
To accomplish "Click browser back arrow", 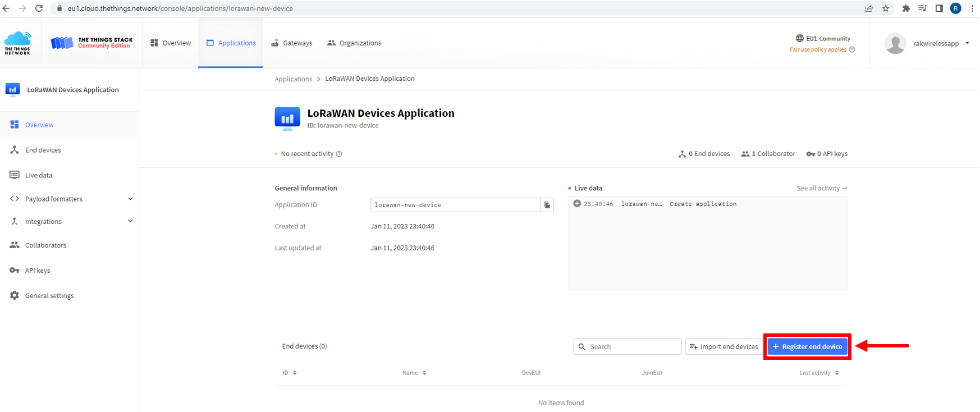I will click(6, 8).
